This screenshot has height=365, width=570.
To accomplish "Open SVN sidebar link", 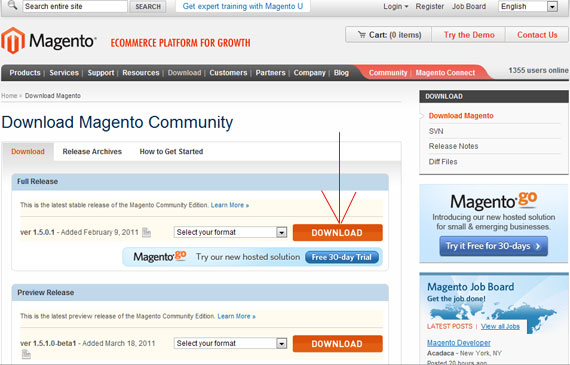I will click(x=436, y=131).
